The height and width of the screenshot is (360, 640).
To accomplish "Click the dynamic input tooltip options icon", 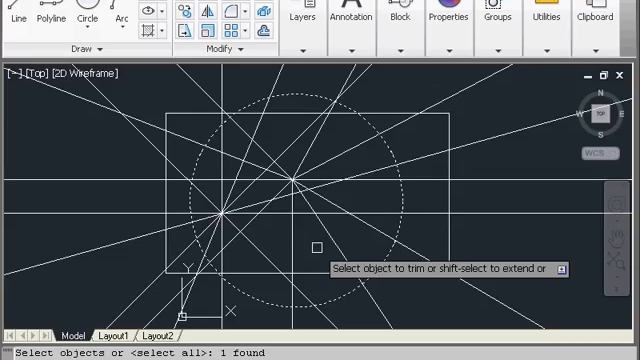I will (562, 269).
